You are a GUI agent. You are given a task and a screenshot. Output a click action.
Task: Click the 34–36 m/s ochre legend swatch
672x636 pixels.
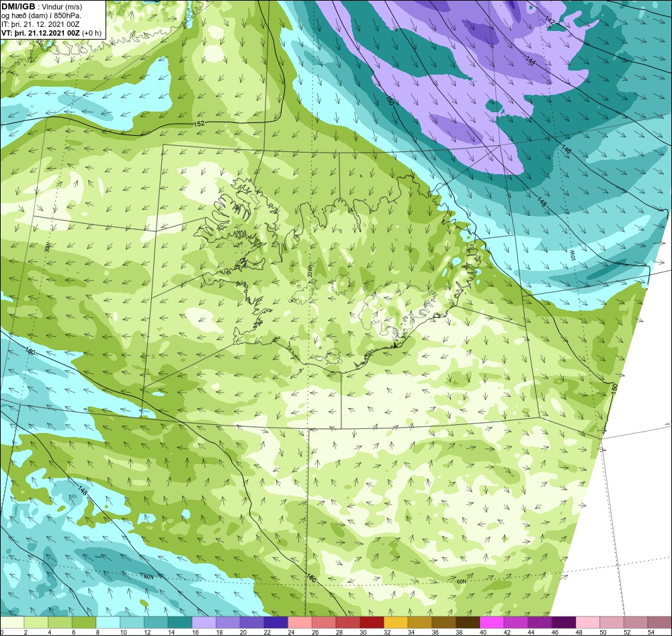click(x=420, y=623)
